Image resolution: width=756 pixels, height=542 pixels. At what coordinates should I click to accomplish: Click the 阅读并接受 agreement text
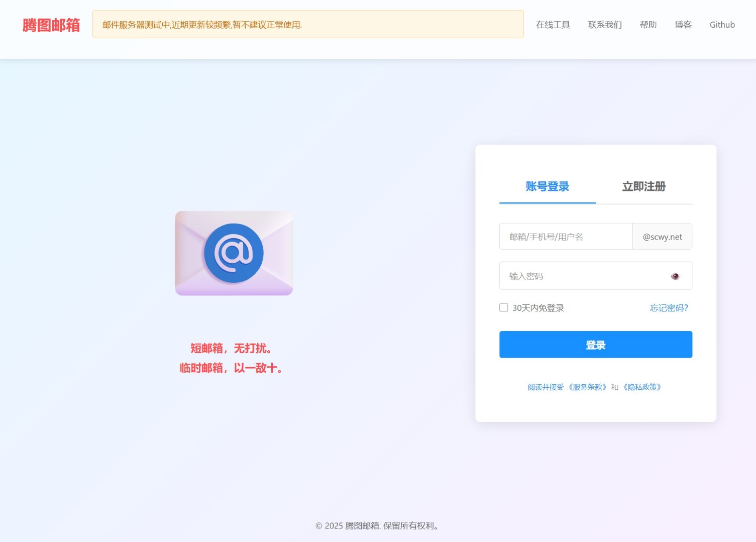click(546, 387)
